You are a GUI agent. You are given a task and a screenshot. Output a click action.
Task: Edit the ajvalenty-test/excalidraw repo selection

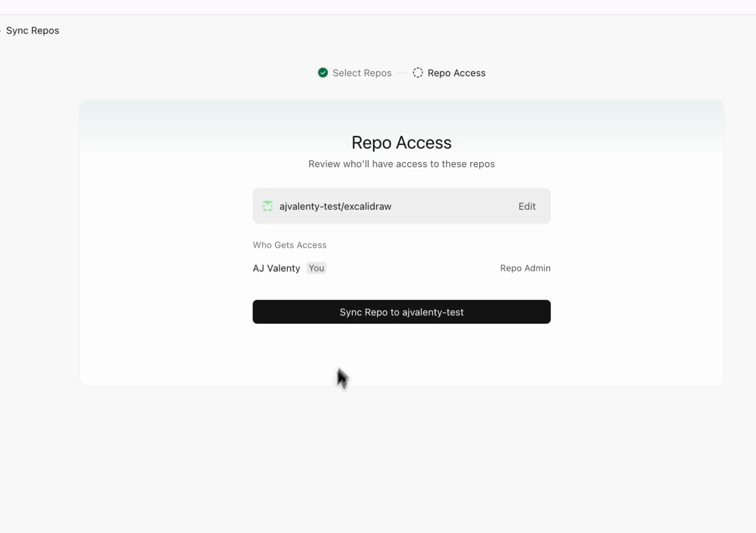tap(527, 206)
